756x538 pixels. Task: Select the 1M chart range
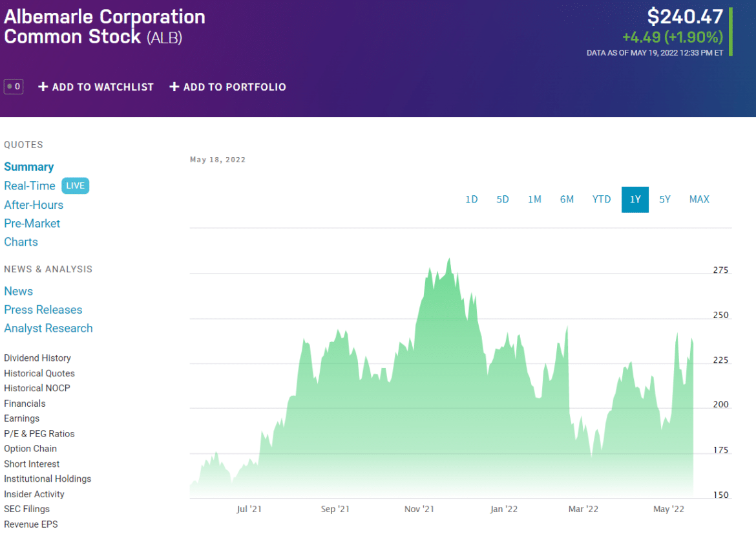click(x=535, y=199)
